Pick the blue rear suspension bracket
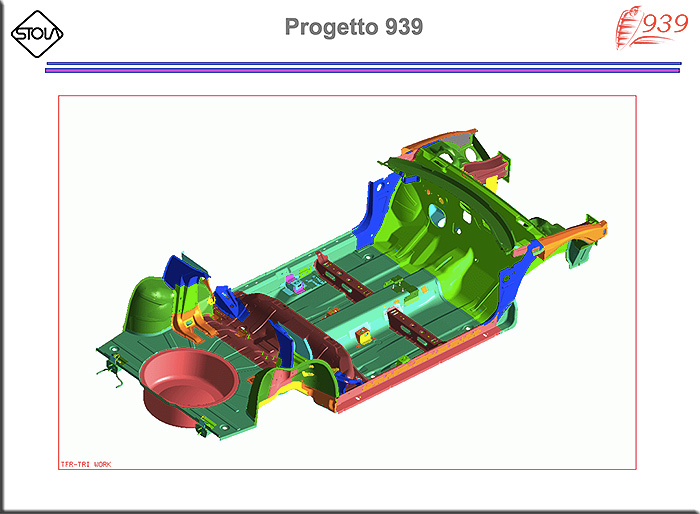Viewport: 700px width, 514px height. [x=183, y=270]
